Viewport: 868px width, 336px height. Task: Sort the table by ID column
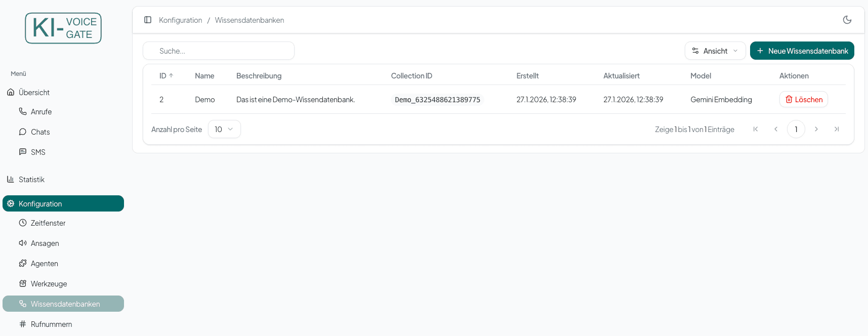tap(167, 75)
